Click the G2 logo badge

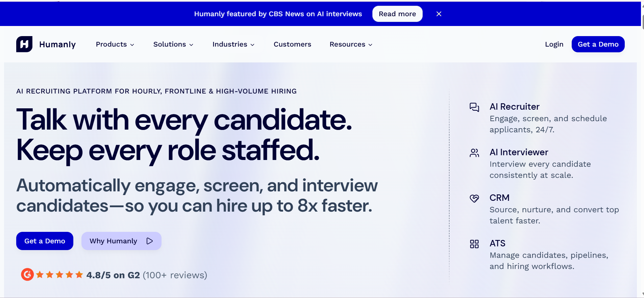coord(27,275)
